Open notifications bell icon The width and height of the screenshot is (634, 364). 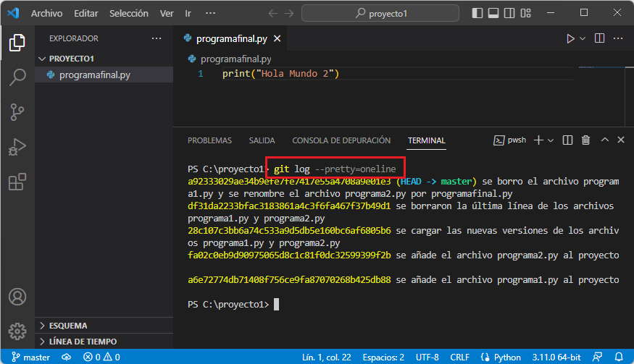pyautogui.click(x=619, y=357)
